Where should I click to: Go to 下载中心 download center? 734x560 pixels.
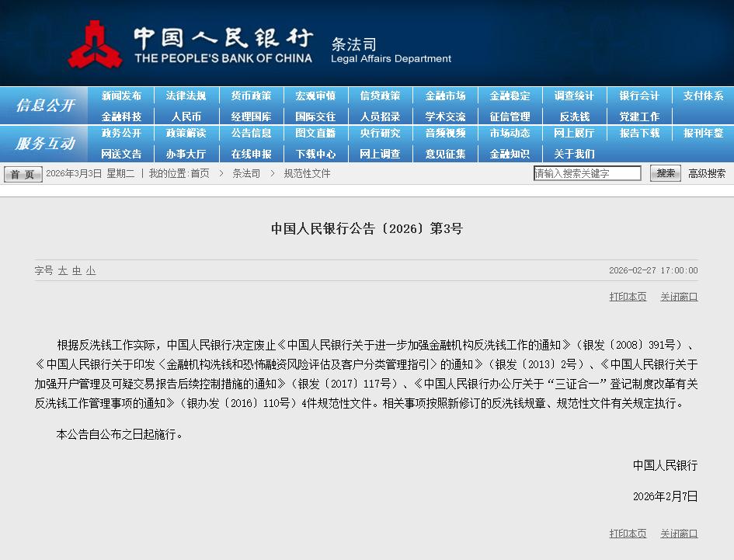[x=315, y=154]
